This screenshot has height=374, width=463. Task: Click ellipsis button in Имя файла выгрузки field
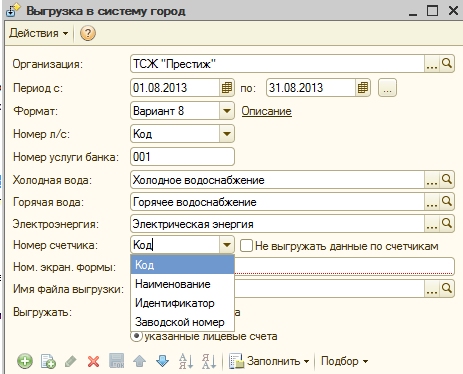tap(432, 289)
